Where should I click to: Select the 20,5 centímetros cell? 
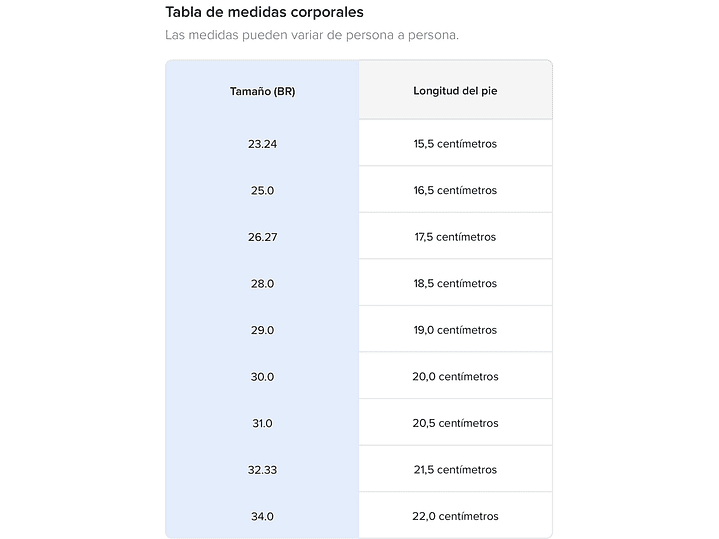pos(455,423)
